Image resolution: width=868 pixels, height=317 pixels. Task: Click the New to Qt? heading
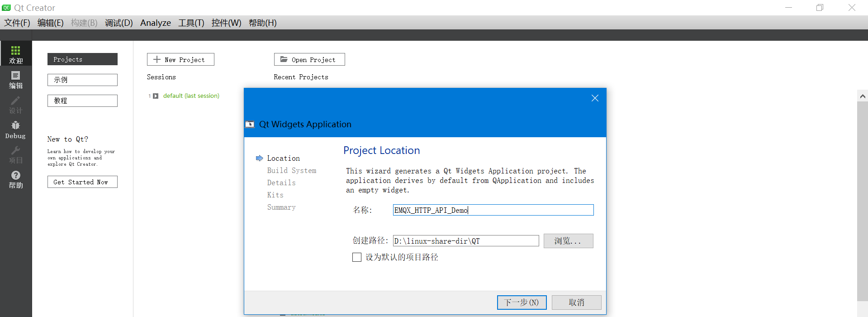click(68, 139)
